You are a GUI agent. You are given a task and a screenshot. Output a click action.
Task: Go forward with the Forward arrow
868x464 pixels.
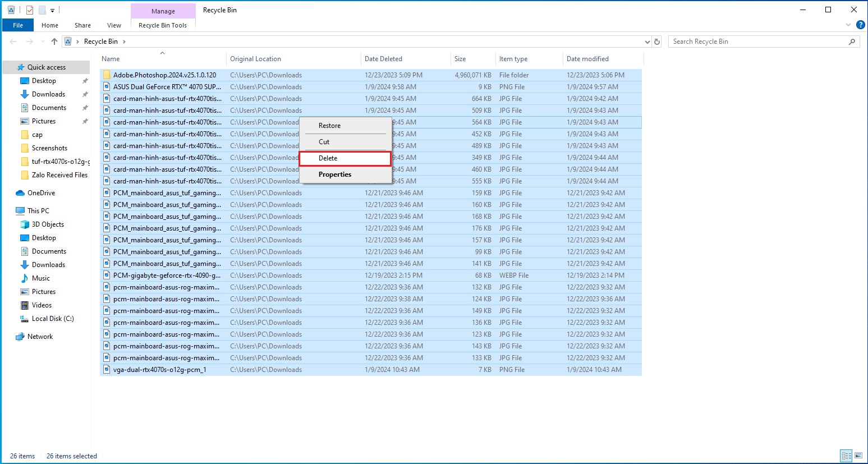30,42
